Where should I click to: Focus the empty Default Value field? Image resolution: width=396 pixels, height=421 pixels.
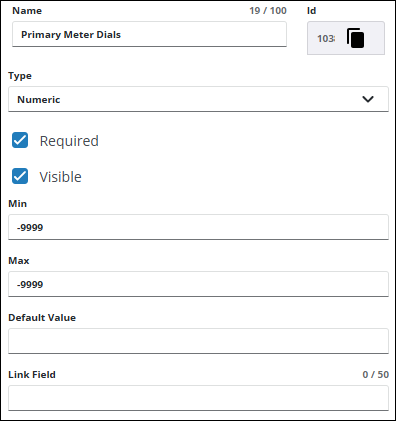[198, 341]
